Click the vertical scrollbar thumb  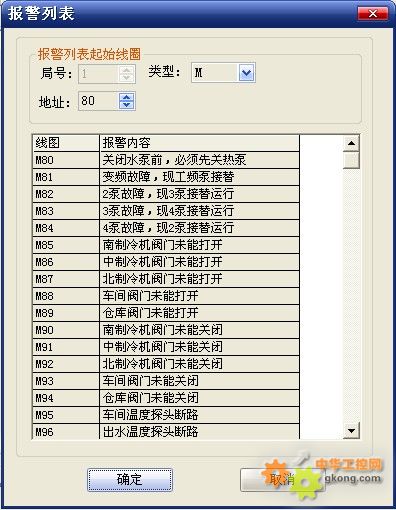point(351,160)
